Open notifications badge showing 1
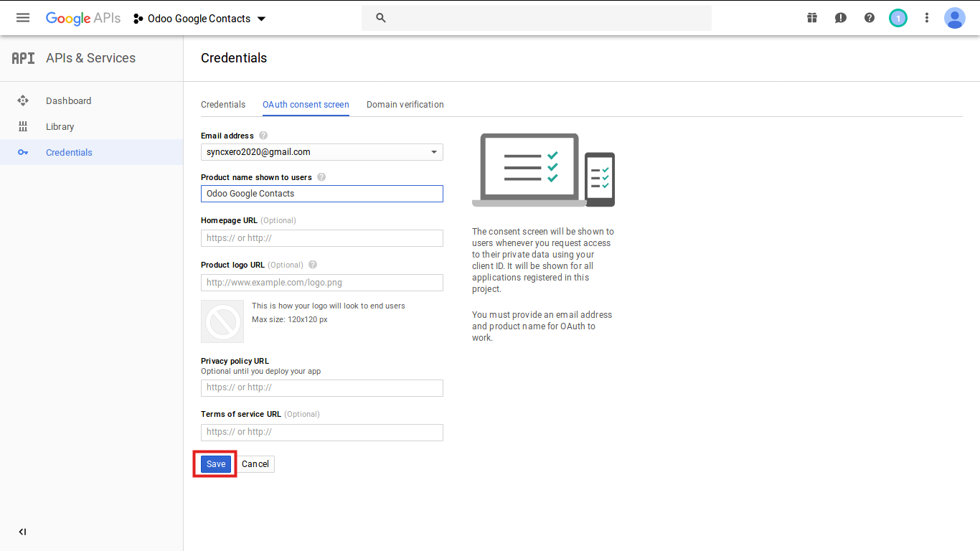Screen dimensions: 980x551 (898, 18)
